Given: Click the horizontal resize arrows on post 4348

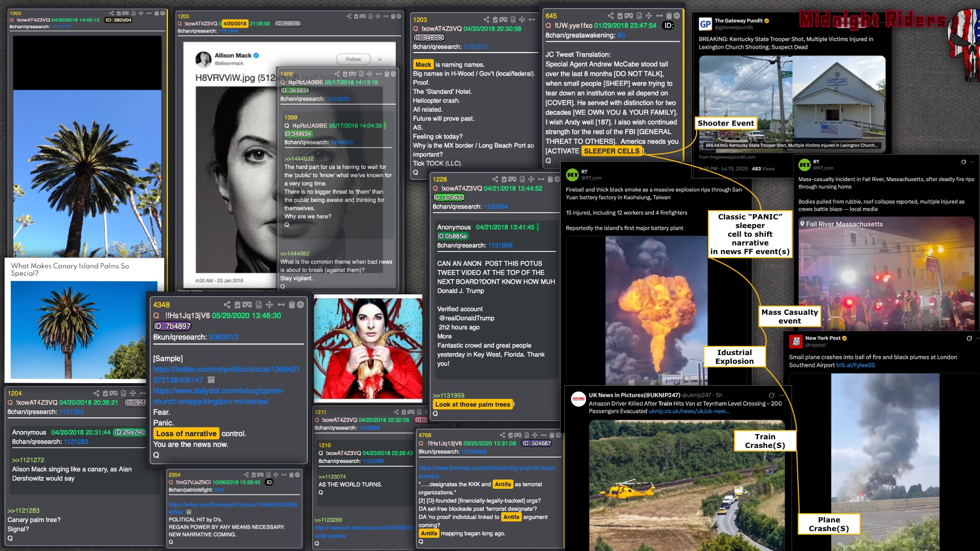Looking at the screenshot, I should (x=281, y=305).
